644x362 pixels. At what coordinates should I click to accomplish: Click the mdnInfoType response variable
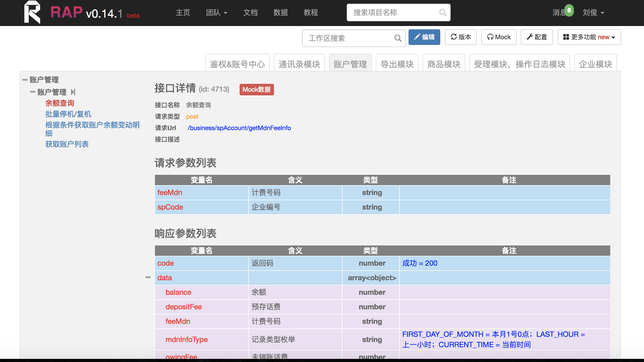(187, 339)
